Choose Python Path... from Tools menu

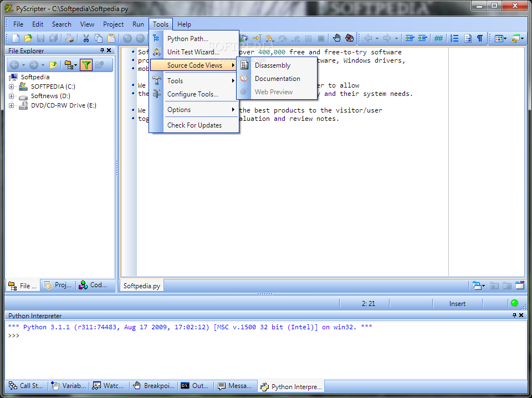click(194, 39)
